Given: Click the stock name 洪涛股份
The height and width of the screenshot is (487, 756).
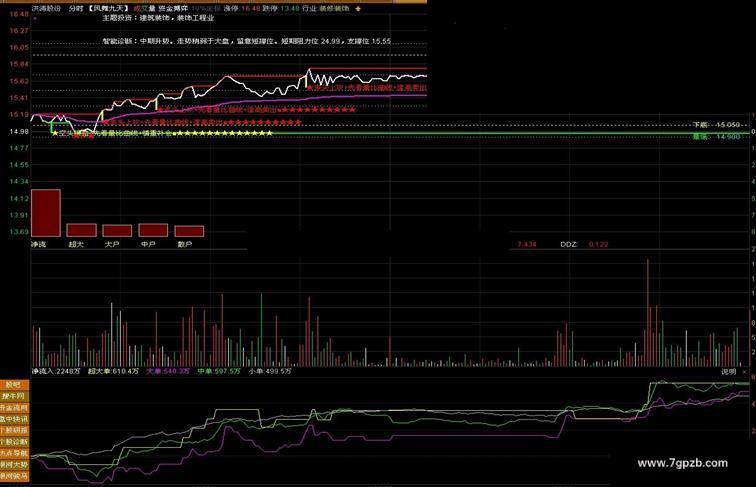Looking at the screenshot, I should [46, 9].
